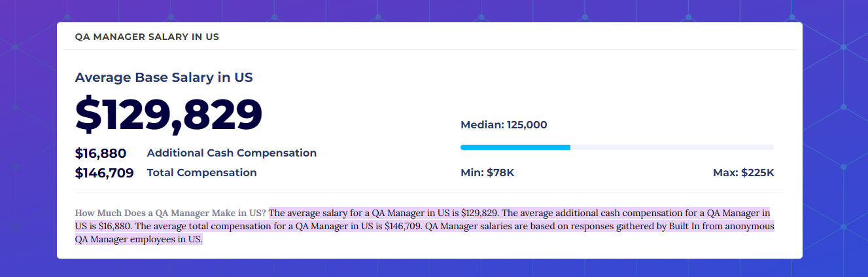Screen dimensions: 868x277
Task: Click the "How Much Does a QA Manager Make in US?" question
Action: pyautogui.click(x=170, y=213)
